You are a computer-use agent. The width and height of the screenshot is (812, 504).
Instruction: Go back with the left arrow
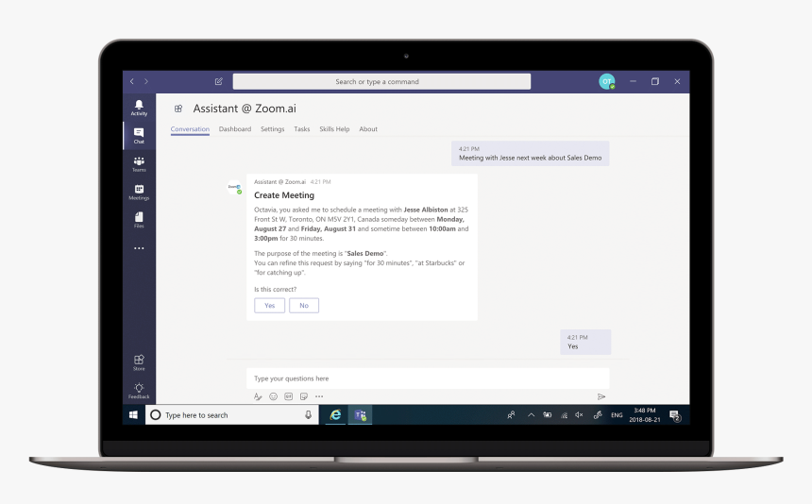(x=132, y=81)
